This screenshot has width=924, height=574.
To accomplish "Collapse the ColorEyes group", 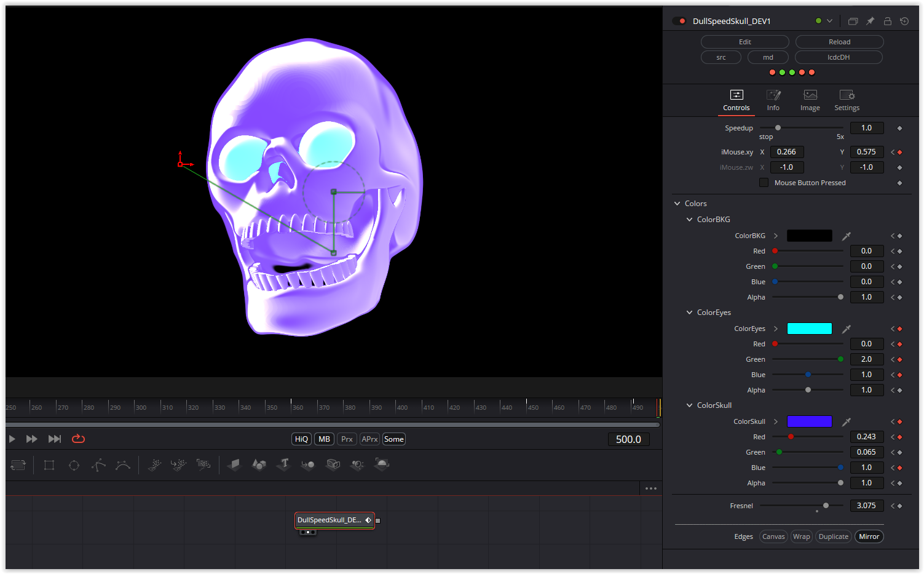I will (x=689, y=313).
